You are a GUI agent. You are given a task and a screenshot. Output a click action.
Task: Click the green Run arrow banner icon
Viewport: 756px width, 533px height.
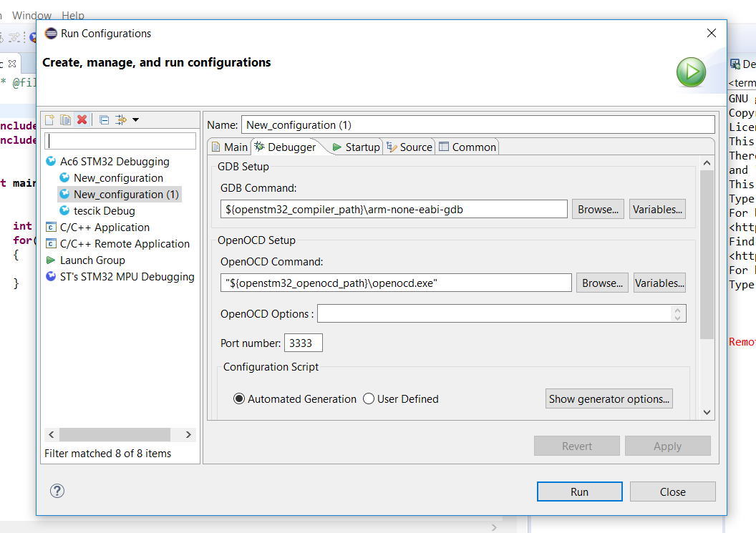[x=691, y=72]
